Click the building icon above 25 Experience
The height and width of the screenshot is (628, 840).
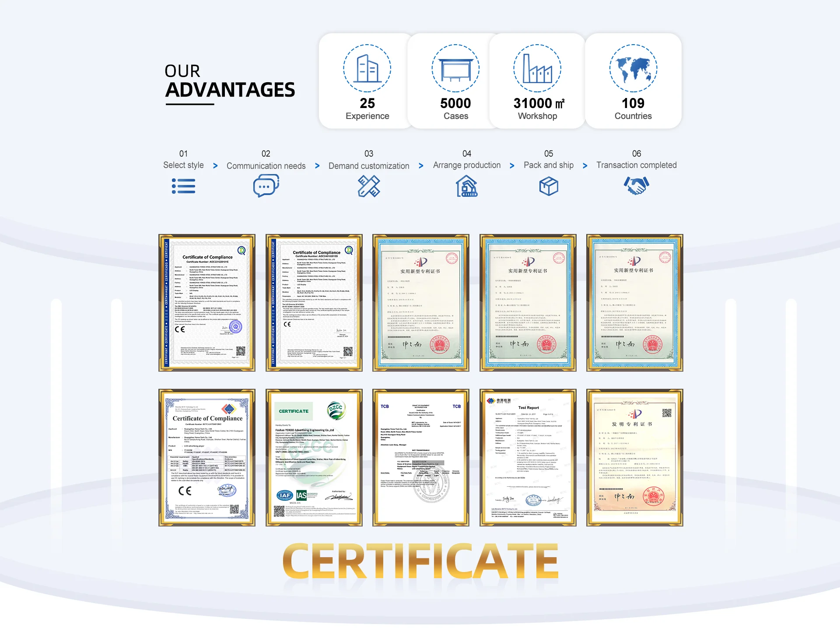click(x=367, y=68)
